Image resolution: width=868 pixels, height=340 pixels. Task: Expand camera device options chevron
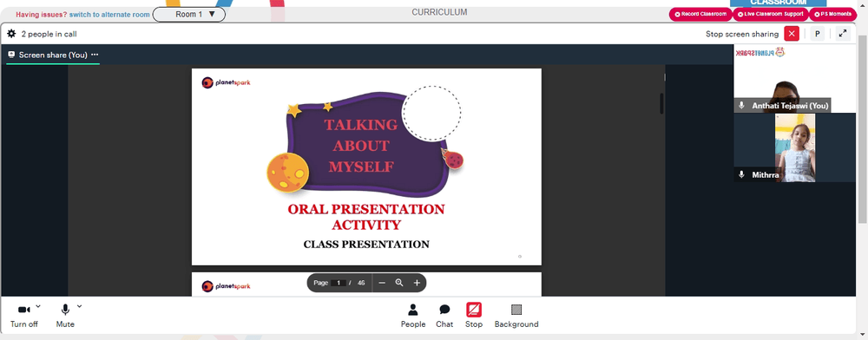pos(38,305)
